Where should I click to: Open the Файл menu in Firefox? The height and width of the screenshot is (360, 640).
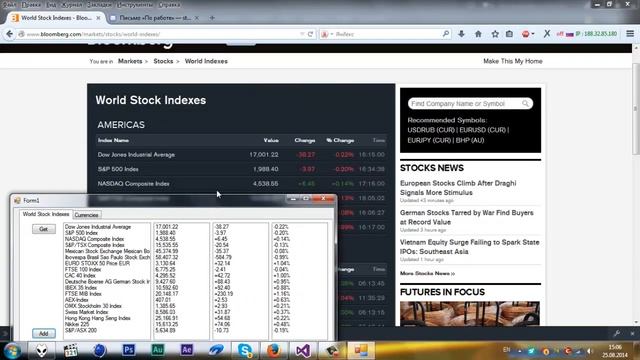pyautogui.click(x=9, y=5)
